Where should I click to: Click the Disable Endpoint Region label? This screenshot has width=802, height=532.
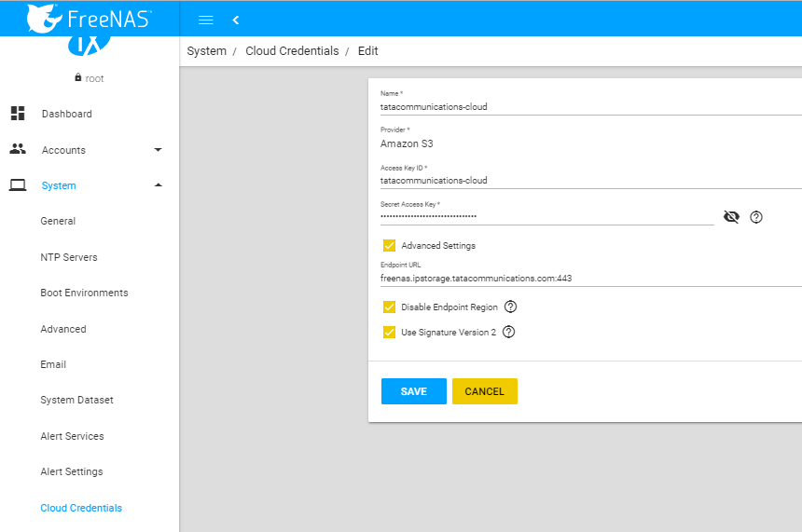(x=449, y=307)
